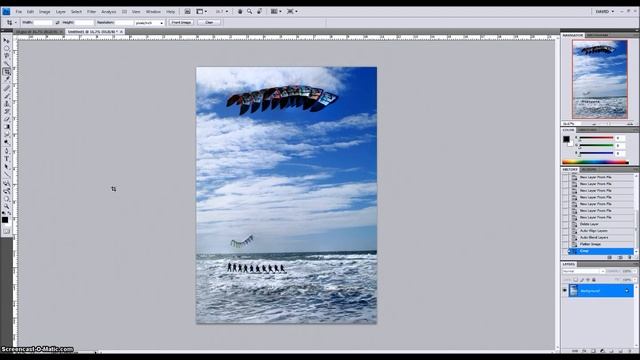Image resolution: width=640 pixels, height=360 pixels.
Task: Open the layer blend mode dropdown
Action: [x=584, y=271]
